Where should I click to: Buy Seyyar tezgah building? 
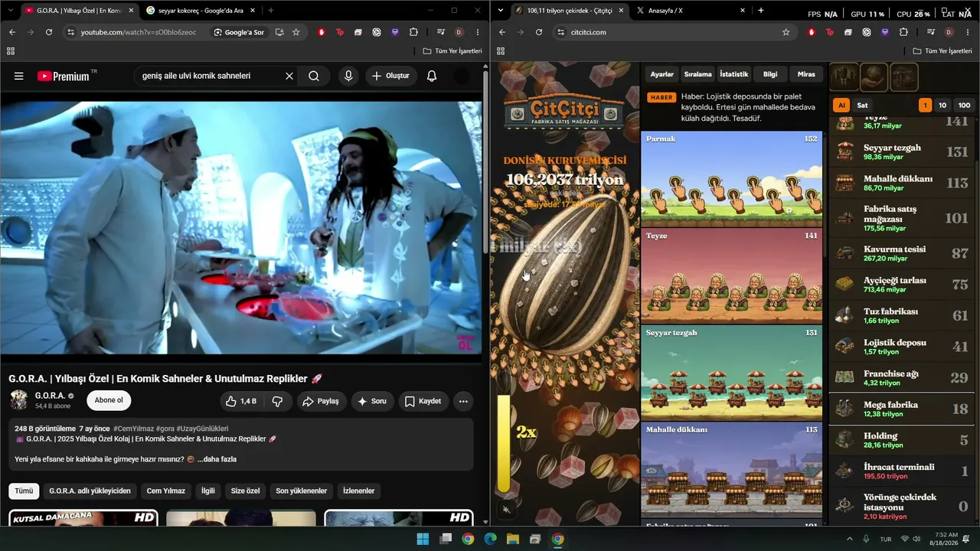click(902, 152)
